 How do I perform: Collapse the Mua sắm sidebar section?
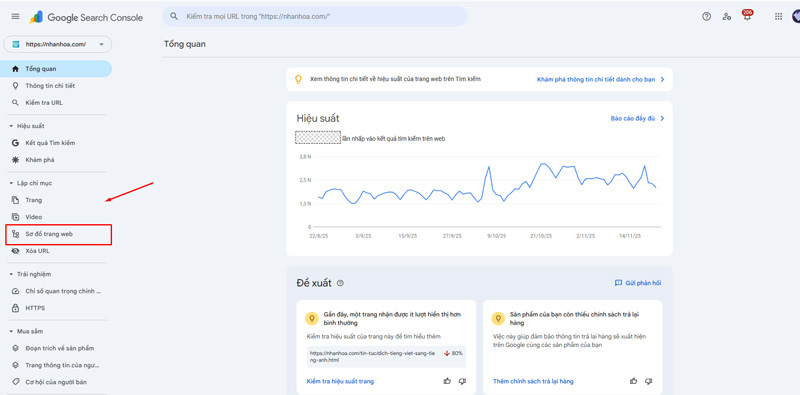pyautogui.click(x=26, y=331)
